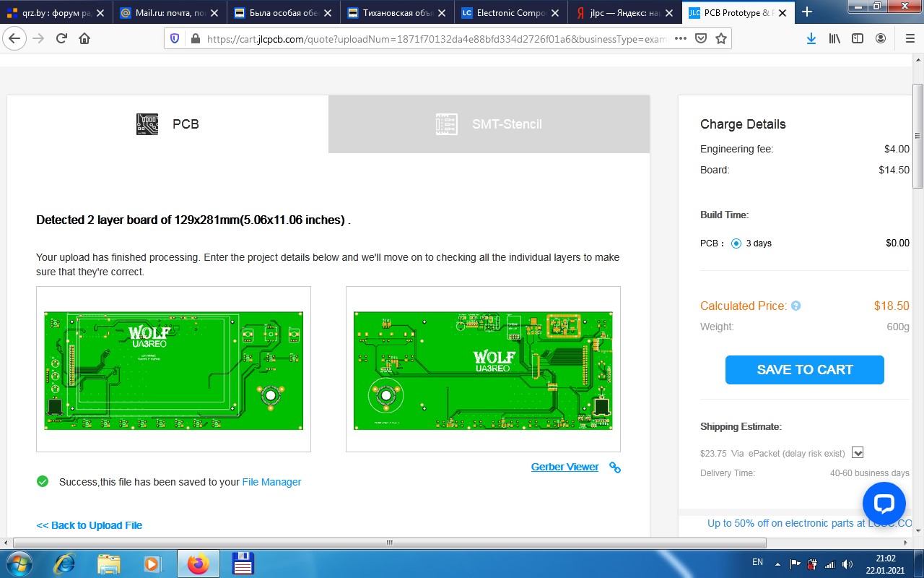
Task: Bookmark this page with the star icon
Action: click(x=720, y=39)
